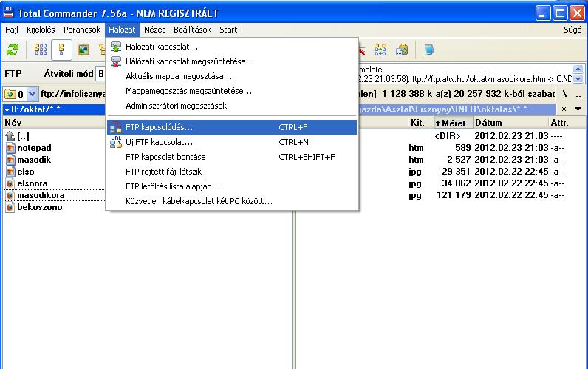The height and width of the screenshot is (369, 588).
Task: Choose Új FTP kapcsolat...
Action: pos(232,142)
